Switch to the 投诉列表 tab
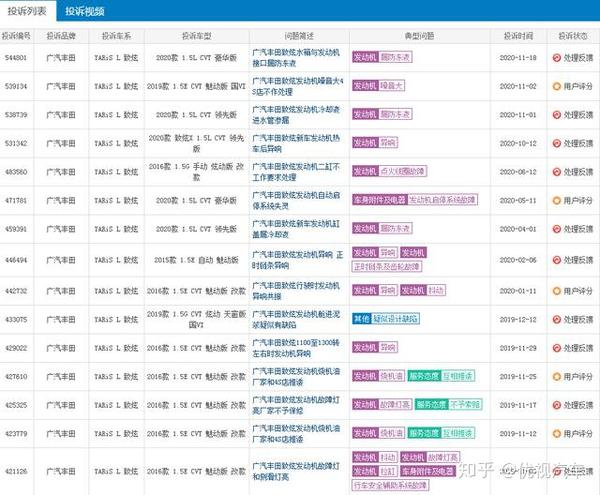 coord(27,11)
